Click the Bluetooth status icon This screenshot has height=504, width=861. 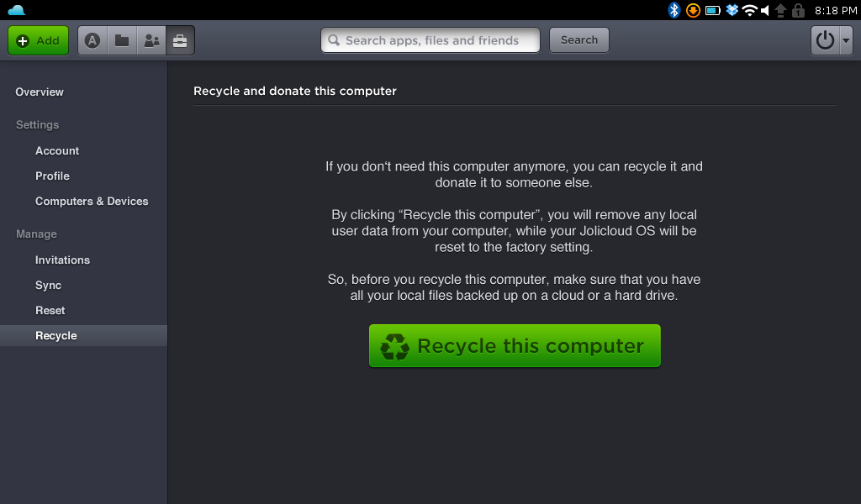pyautogui.click(x=673, y=10)
